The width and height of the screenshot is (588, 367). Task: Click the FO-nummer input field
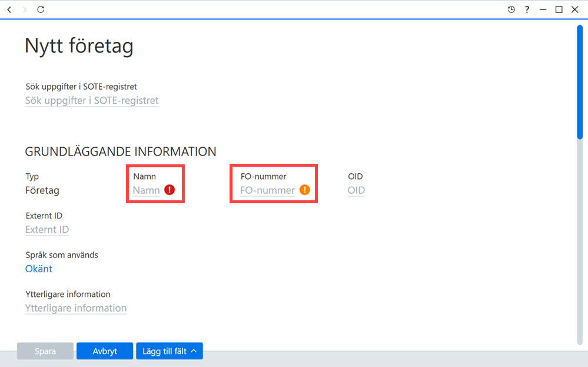(x=267, y=190)
